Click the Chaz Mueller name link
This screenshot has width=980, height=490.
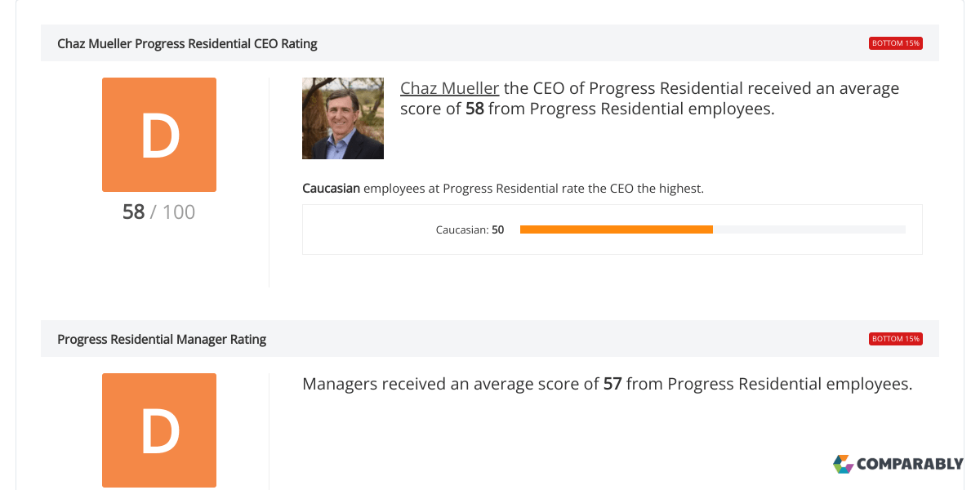(449, 88)
